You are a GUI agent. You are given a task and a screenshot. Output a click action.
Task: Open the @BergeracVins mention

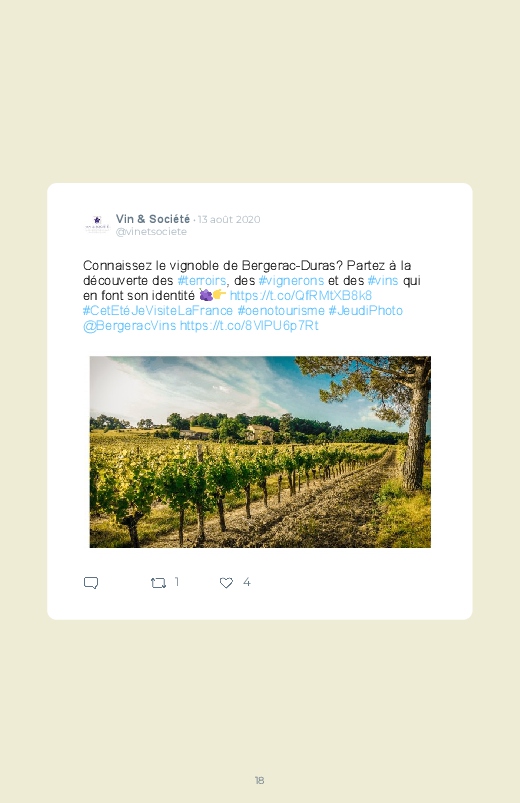coord(130,326)
